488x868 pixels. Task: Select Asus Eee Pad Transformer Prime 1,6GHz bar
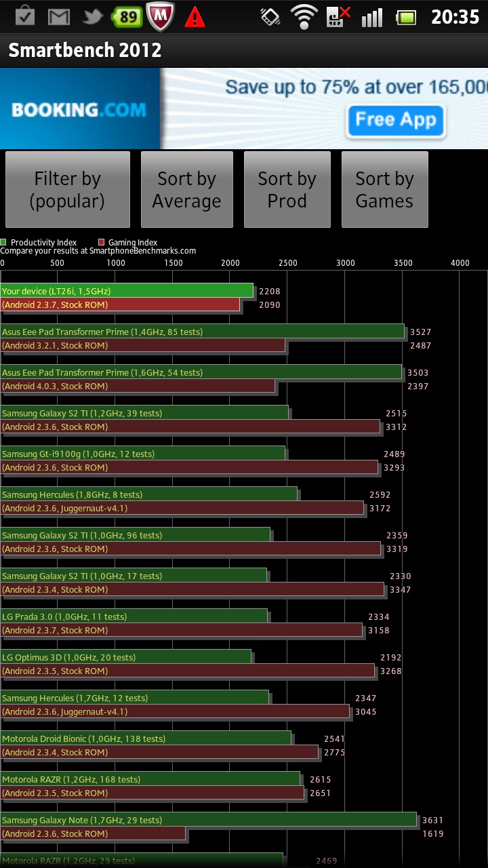201,372
